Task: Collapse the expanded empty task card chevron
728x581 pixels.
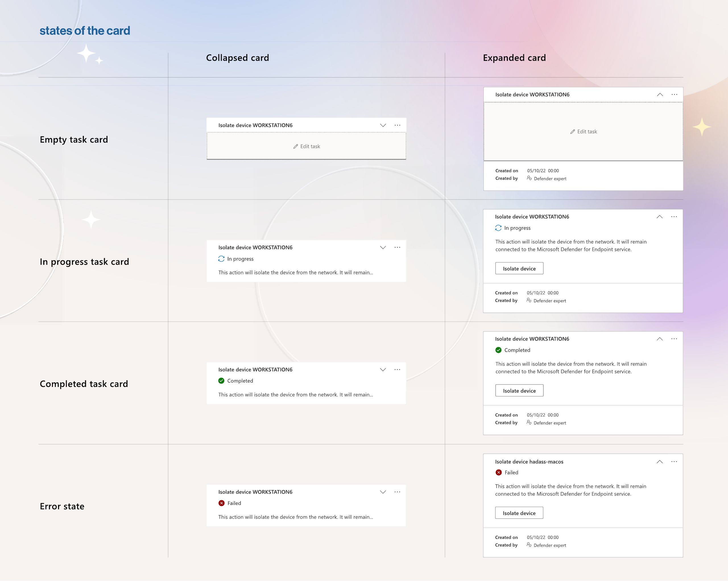Action: [x=660, y=94]
